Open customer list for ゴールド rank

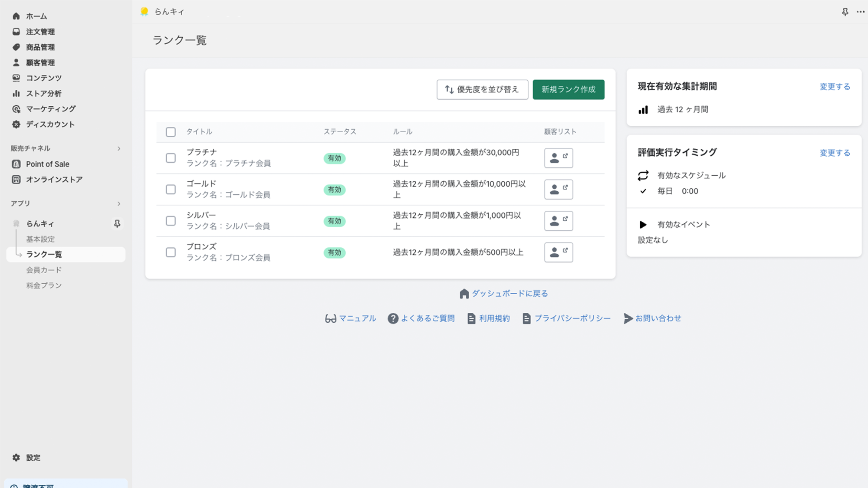(x=559, y=190)
